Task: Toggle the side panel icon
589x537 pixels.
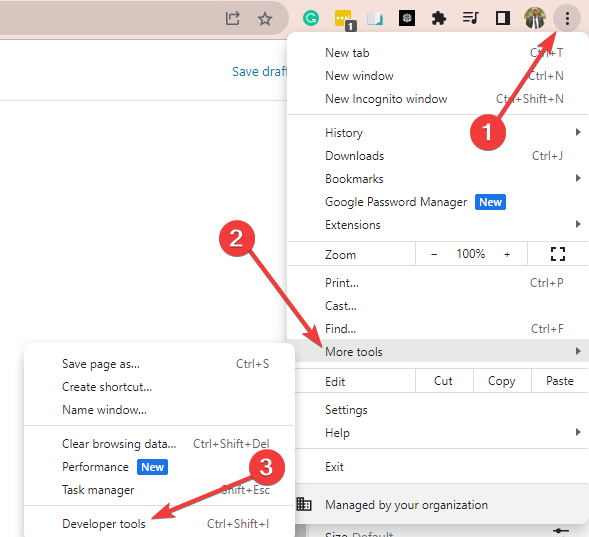Action: pos(503,18)
